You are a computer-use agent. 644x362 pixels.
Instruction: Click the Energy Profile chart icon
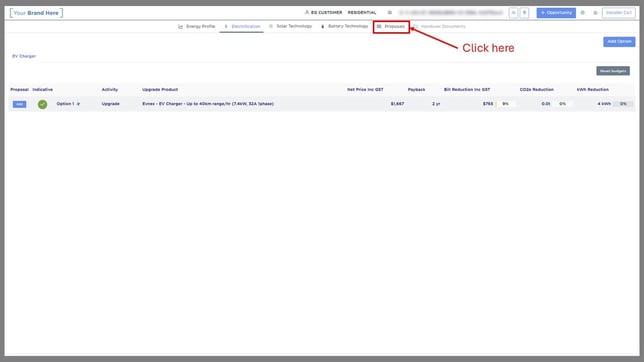pos(180,27)
